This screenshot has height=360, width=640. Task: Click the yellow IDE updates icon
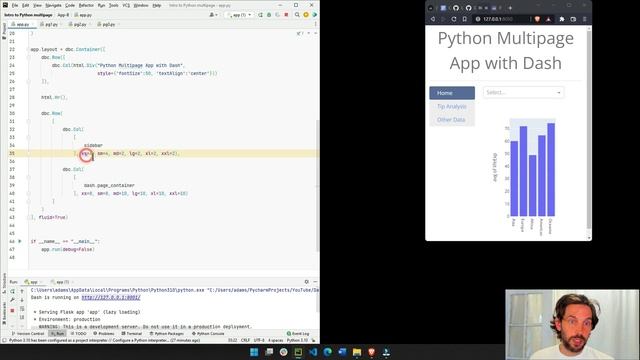(x=306, y=15)
